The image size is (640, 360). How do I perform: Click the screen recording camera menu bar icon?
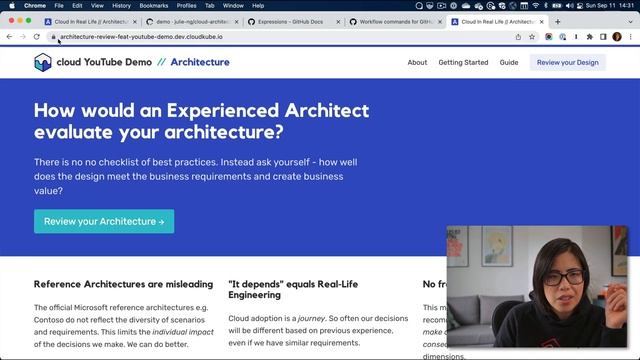441,6
